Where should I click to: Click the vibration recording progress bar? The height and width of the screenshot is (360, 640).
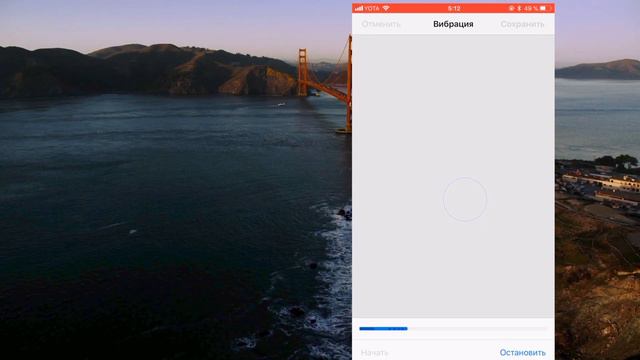(453, 329)
